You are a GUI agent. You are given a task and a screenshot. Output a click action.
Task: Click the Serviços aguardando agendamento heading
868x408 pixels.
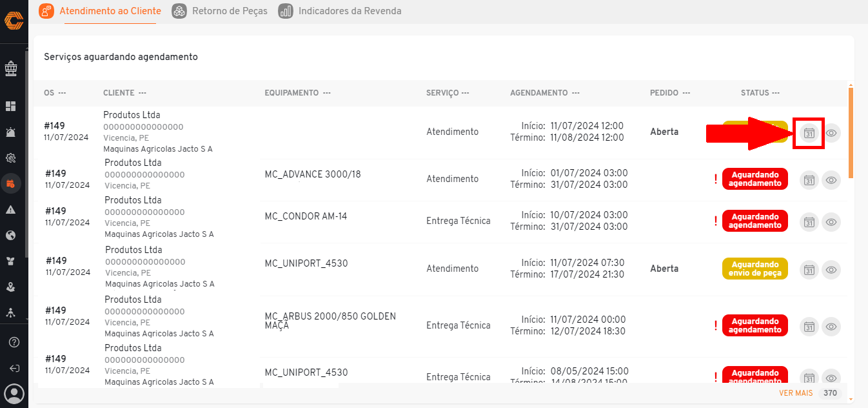(121, 57)
